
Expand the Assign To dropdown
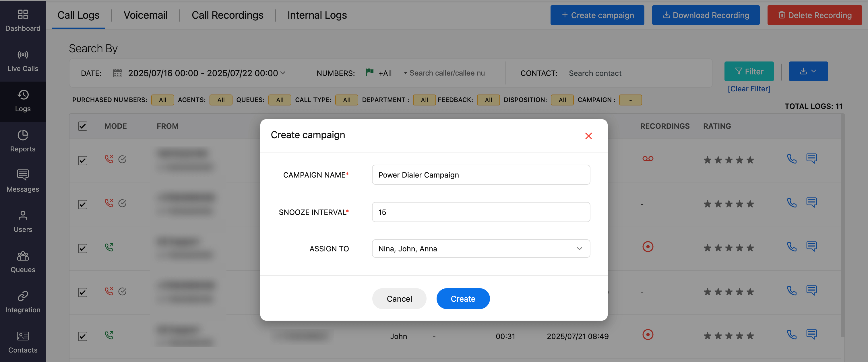point(480,249)
